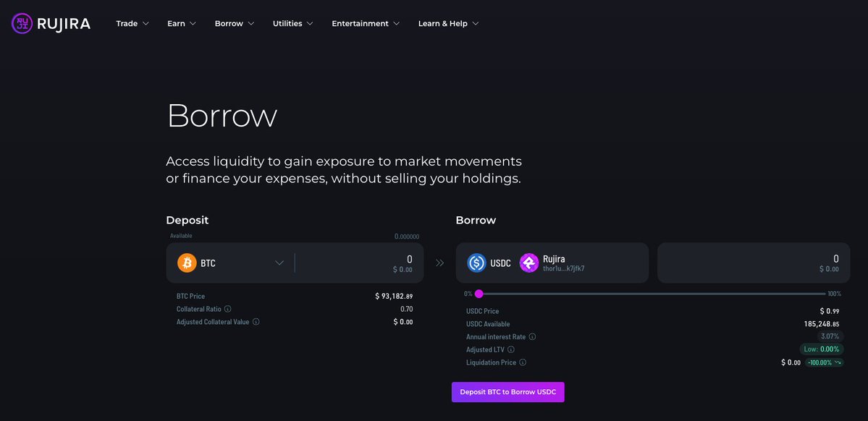Click the Adjusted Collateral Value info icon
The width and height of the screenshot is (868, 421).
(x=256, y=322)
